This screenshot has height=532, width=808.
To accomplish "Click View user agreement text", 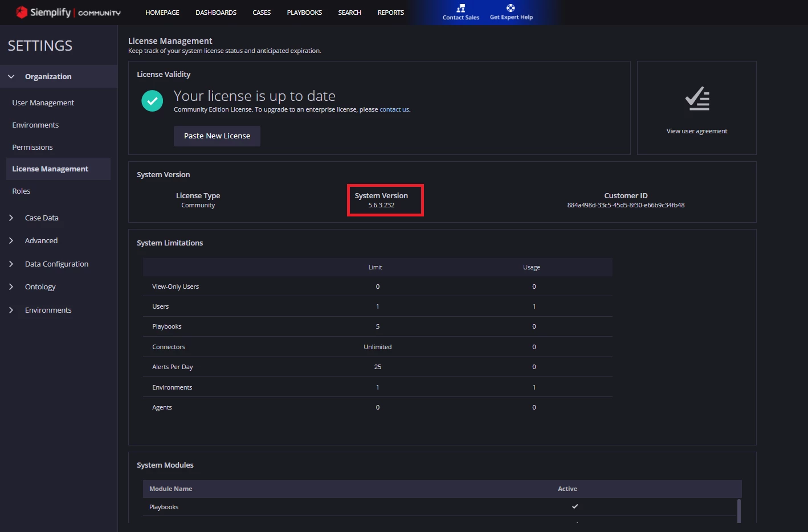I will tap(697, 131).
